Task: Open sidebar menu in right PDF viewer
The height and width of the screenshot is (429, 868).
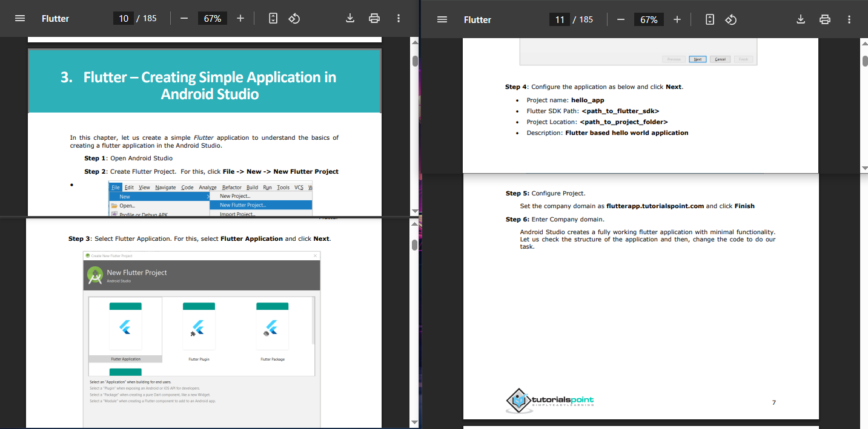Action: click(x=442, y=19)
